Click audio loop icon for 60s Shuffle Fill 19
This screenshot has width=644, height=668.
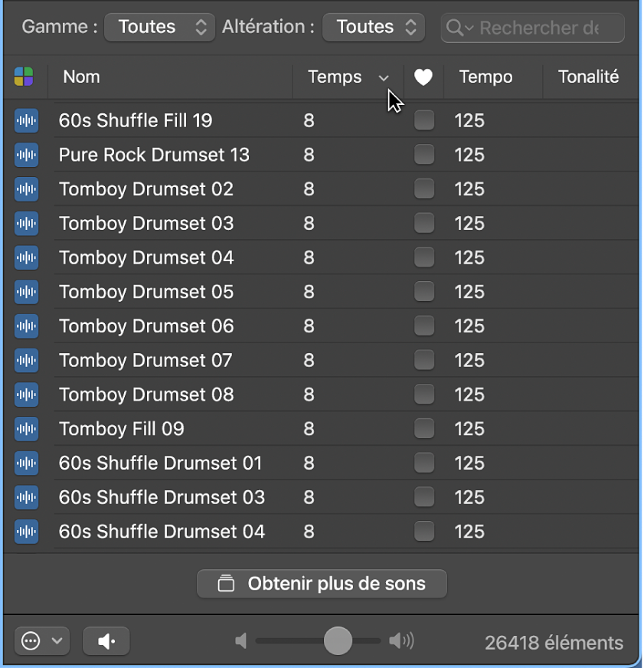tap(27, 120)
